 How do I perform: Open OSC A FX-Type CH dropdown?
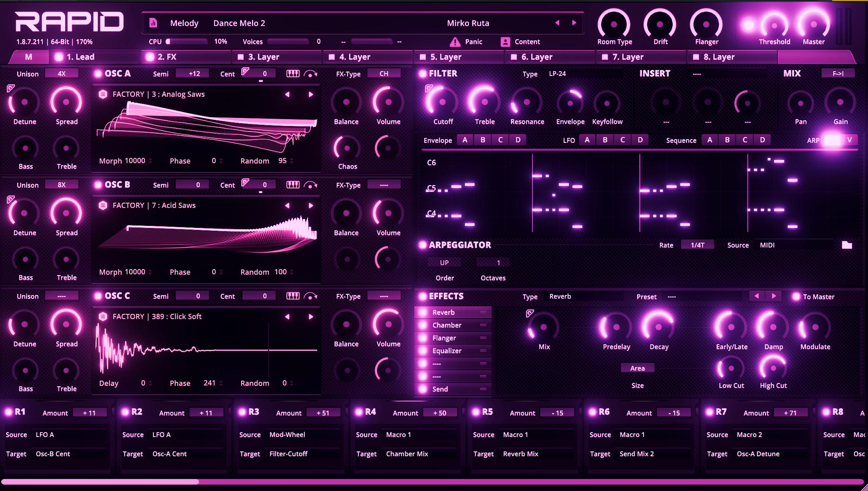click(384, 74)
